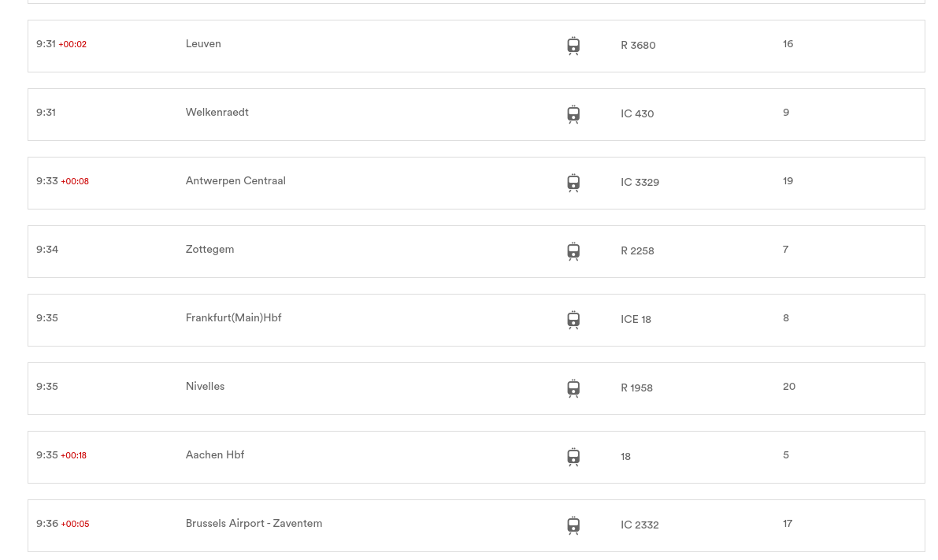The image size is (938, 560).
Task: Click train number R 2258
Action: [x=637, y=251]
